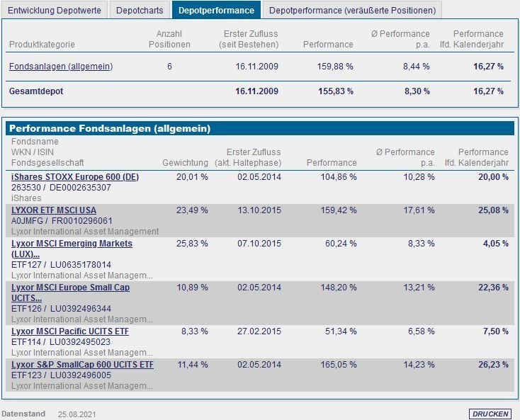Click Pacific ETF first inflow 27.02.2015
Viewport: 520px width, 420px height.
tap(259, 331)
